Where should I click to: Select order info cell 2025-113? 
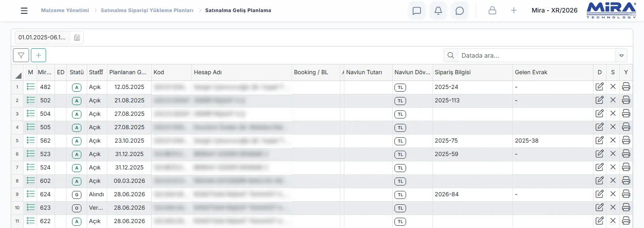473,101
